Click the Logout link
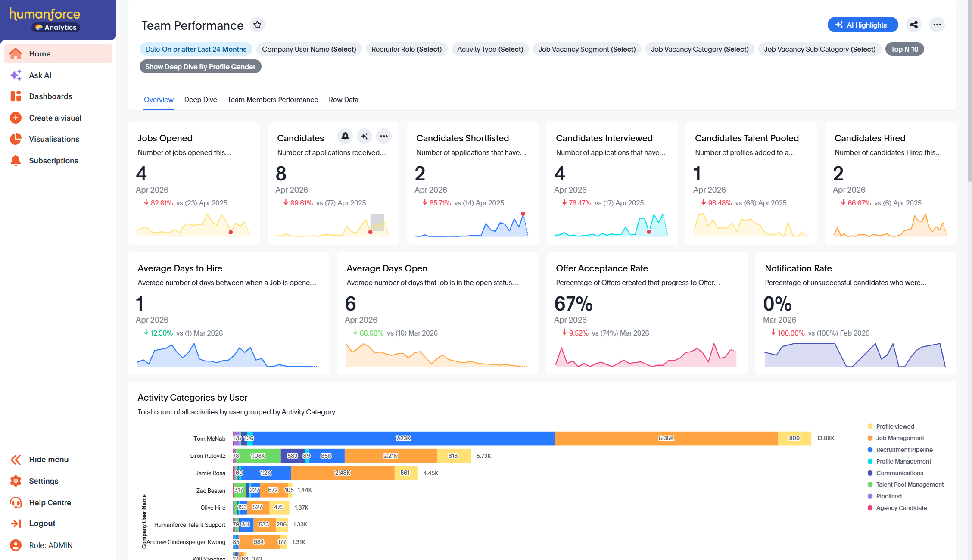Image resolution: width=972 pixels, height=560 pixels. pos(42,523)
